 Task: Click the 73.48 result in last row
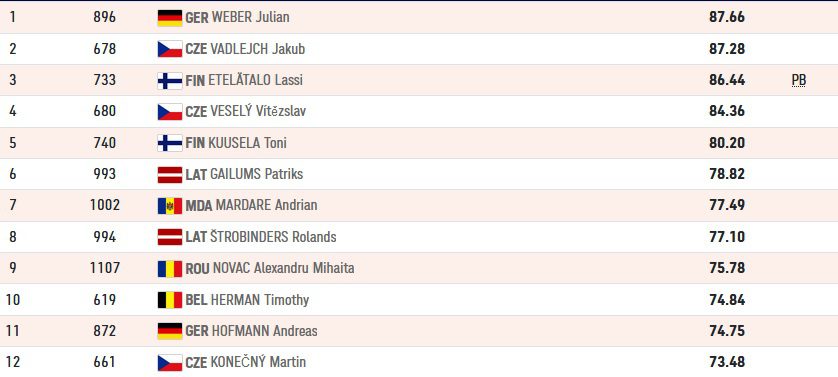tap(727, 362)
